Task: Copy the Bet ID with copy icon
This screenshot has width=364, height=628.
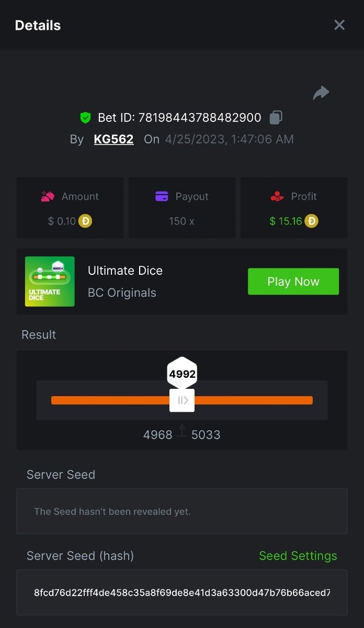Action: click(276, 117)
